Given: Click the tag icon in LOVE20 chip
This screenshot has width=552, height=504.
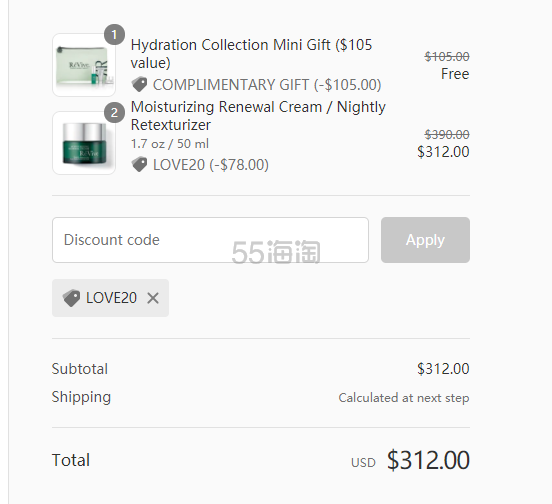Looking at the screenshot, I should tap(71, 298).
